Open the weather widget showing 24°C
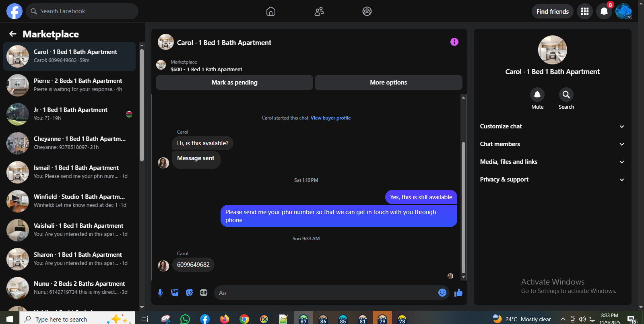The image size is (644, 324). (x=522, y=319)
